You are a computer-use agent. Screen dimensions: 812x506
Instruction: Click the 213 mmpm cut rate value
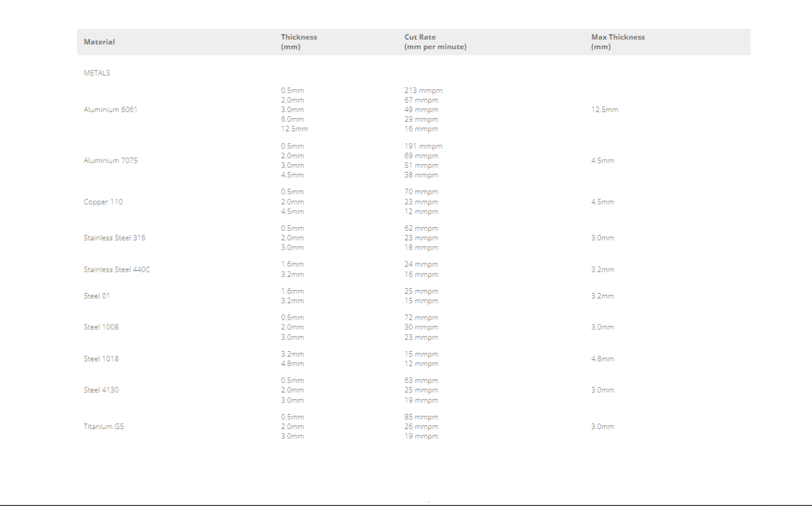(x=423, y=91)
